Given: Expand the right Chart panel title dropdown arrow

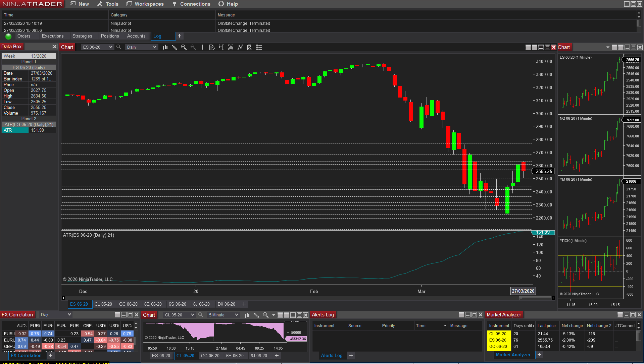Looking at the screenshot, I should click(608, 47).
